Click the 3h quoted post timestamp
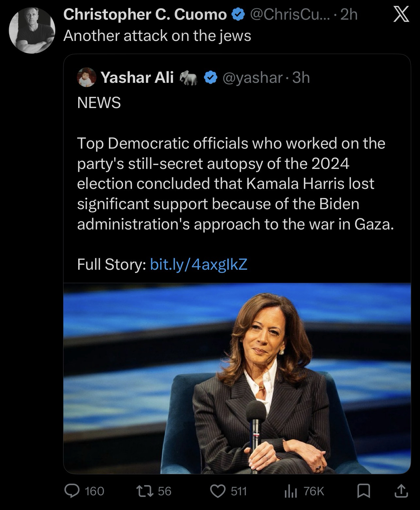Image resolution: width=420 pixels, height=510 pixels. 301,78
